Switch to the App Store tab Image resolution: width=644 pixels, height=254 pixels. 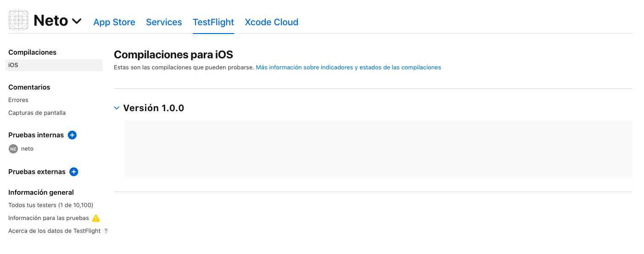pos(114,22)
